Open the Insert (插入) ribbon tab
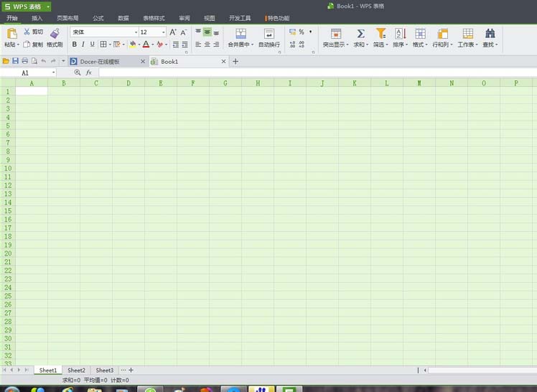 (x=37, y=18)
